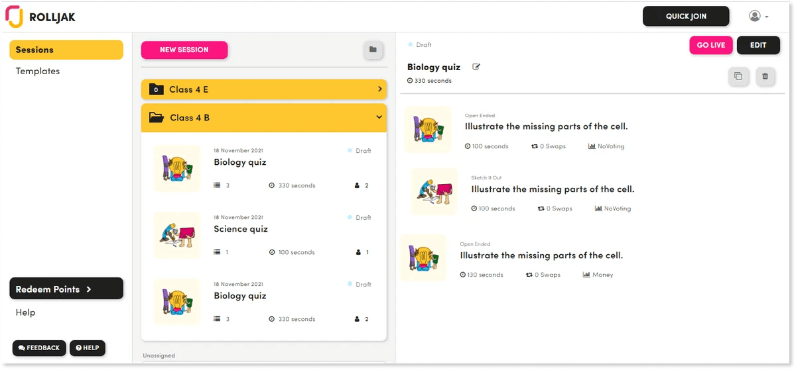
Task: Click the pencil icon next to Biology quiz title
Action: point(476,66)
